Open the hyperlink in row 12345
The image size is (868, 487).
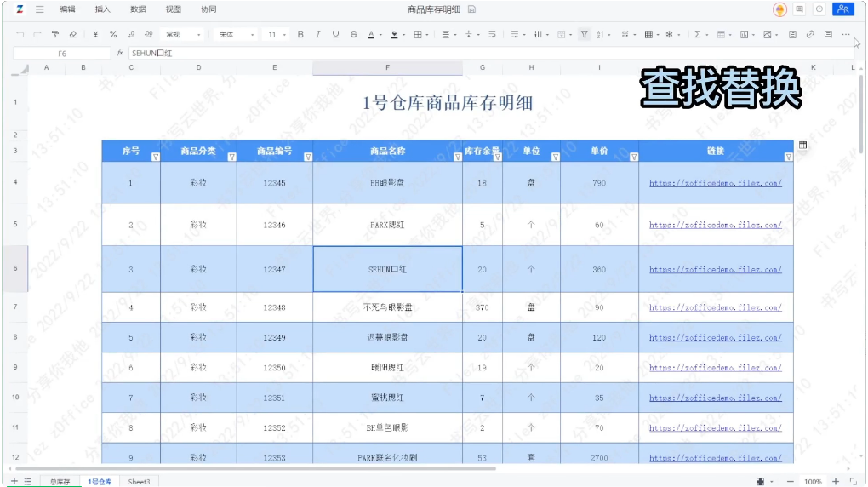tap(715, 183)
